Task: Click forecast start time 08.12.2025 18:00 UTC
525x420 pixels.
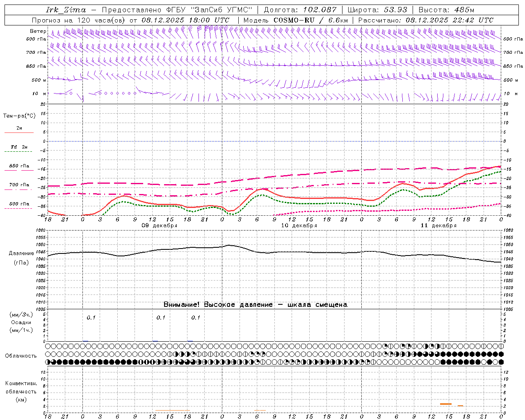Action: [185, 20]
